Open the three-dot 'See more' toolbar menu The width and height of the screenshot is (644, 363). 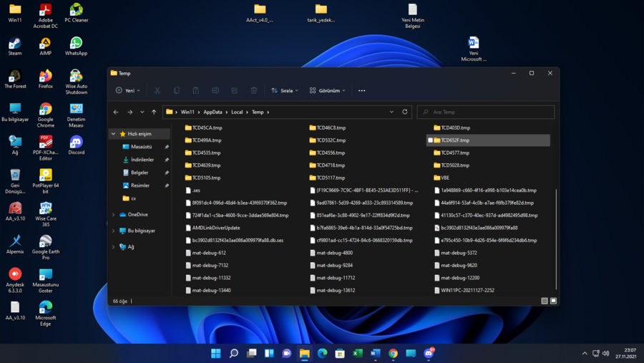(x=361, y=91)
